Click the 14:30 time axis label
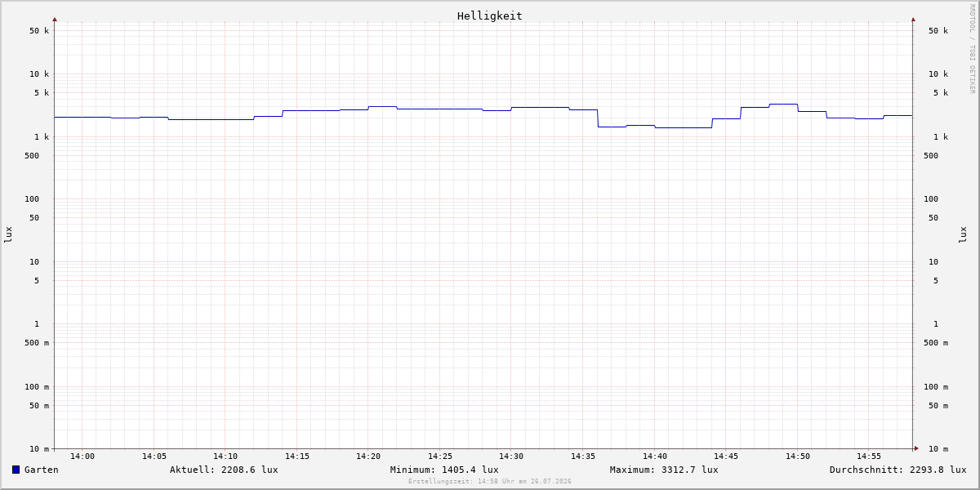Image resolution: width=980 pixels, height=490 pixels. coord(511,457)
